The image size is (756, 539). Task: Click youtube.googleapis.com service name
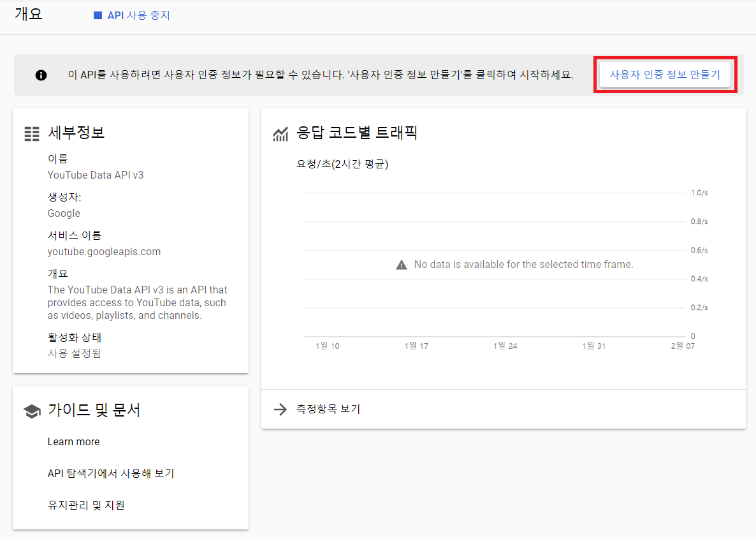(x=104, y=252)
